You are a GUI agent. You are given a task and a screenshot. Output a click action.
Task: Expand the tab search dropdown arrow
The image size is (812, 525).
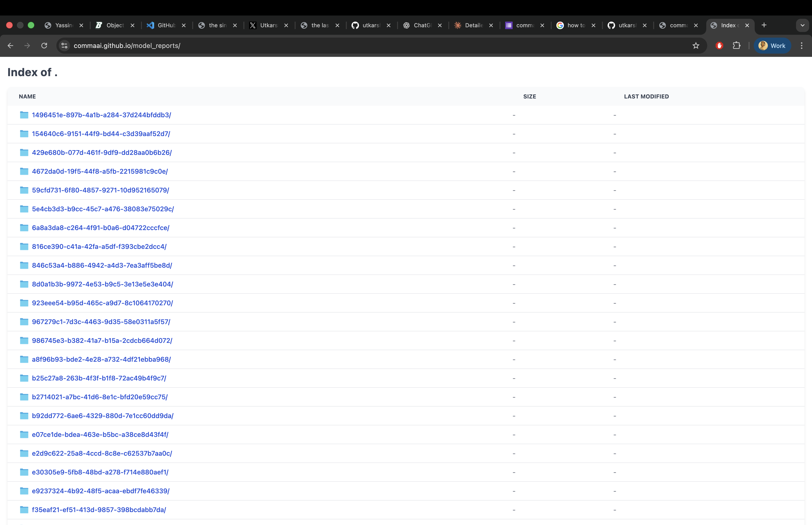pyautogui.click(x=802, y=25)
